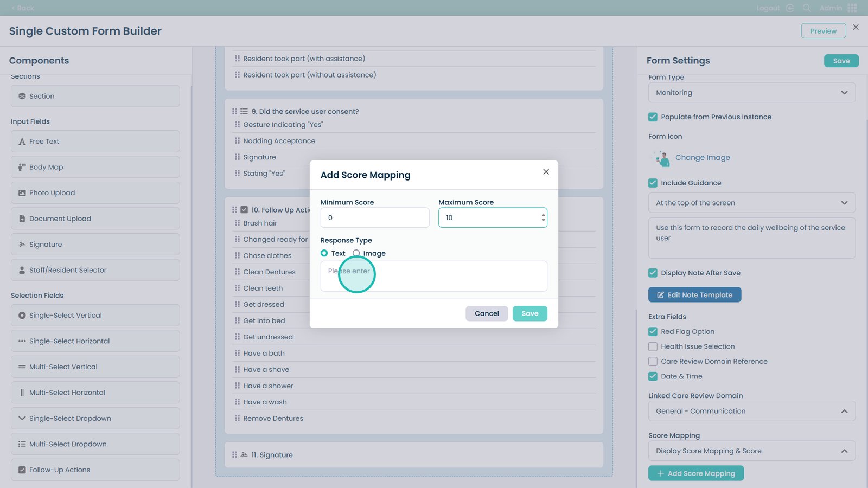
Task: Select the 'Get into bed' option row
Action: [414, 321]
